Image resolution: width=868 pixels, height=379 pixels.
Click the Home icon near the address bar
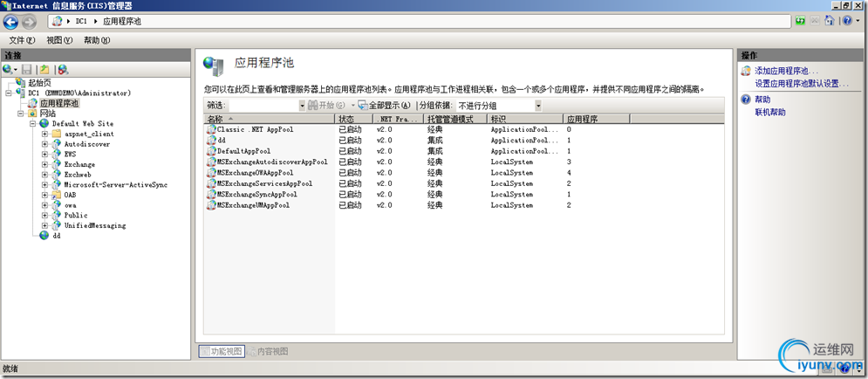click(830, 21)
